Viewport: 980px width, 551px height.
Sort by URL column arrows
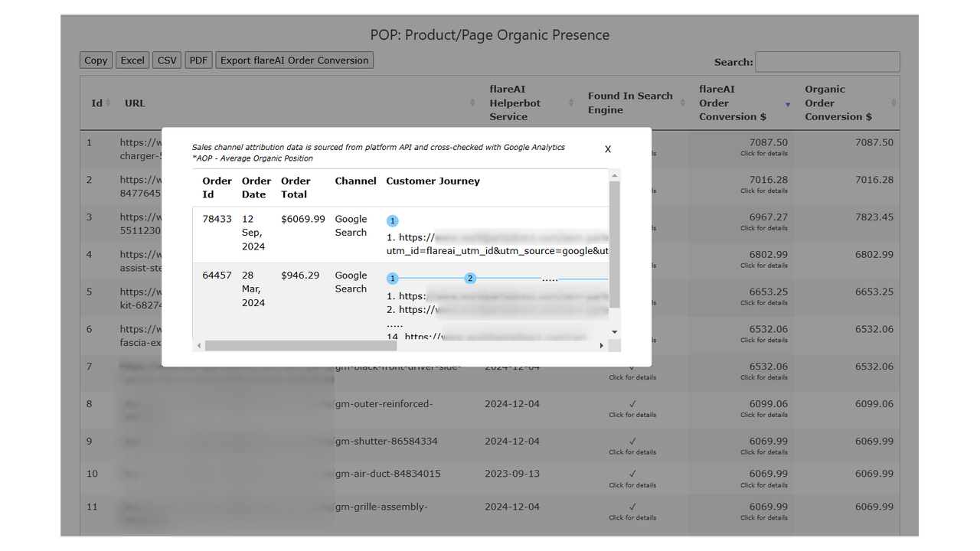(472, 103)
